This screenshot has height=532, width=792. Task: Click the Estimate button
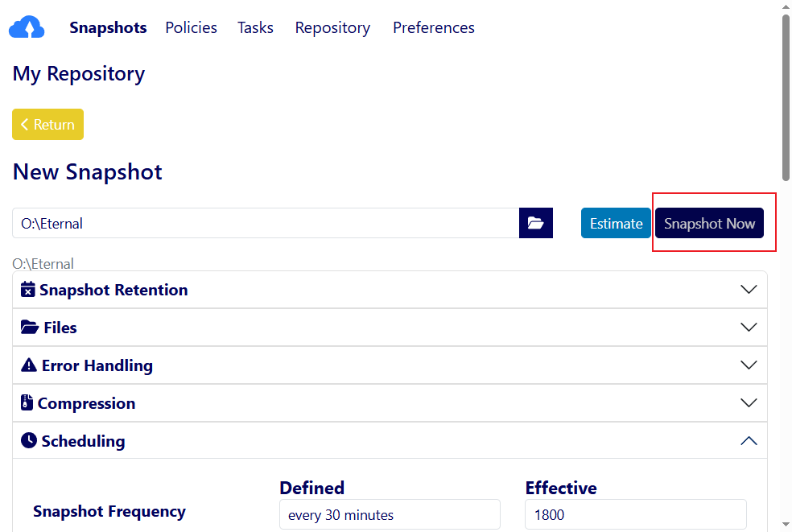[616, 223]
